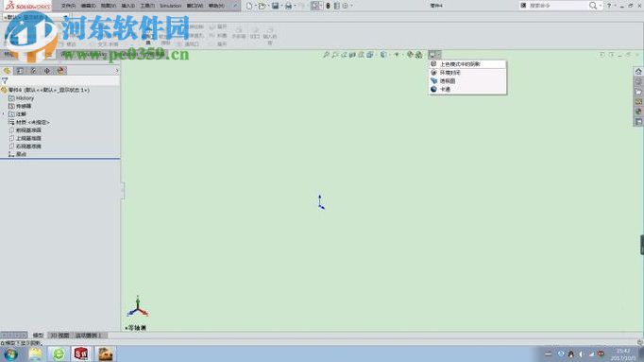This screenshot has width=644, height=362.
Task: Switch to DisplayManager tab icon
Action: 60,71
